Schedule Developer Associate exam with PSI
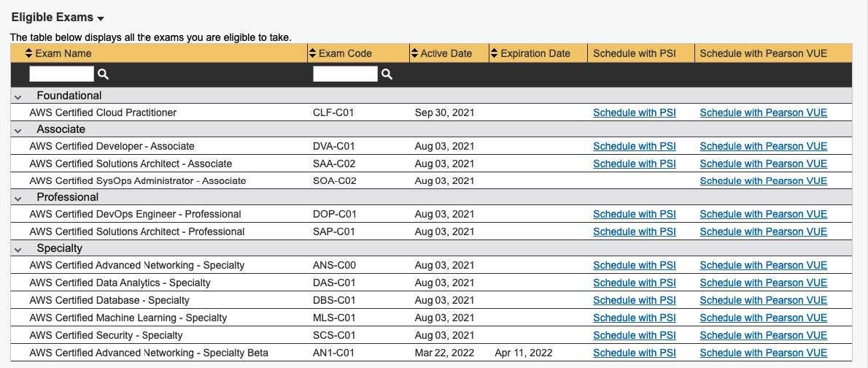 pos(634,146)
